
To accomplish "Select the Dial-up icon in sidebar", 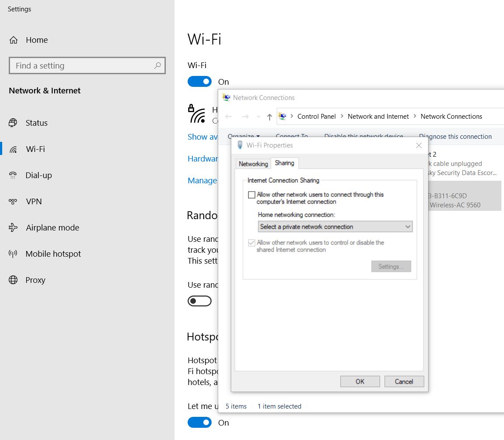I will tap(13, 175).
